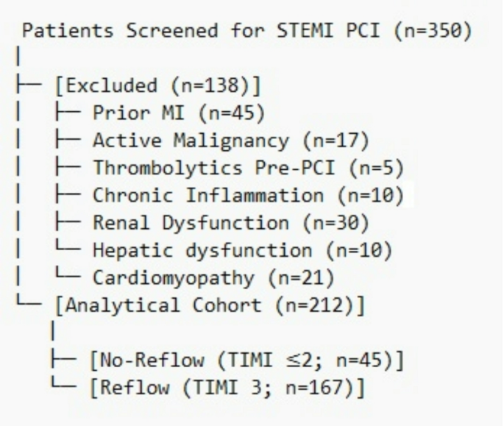This screenshot has height=426, width=504.
Task: Select Chronic Inflammation (n=10) entry
Action: 248,196
